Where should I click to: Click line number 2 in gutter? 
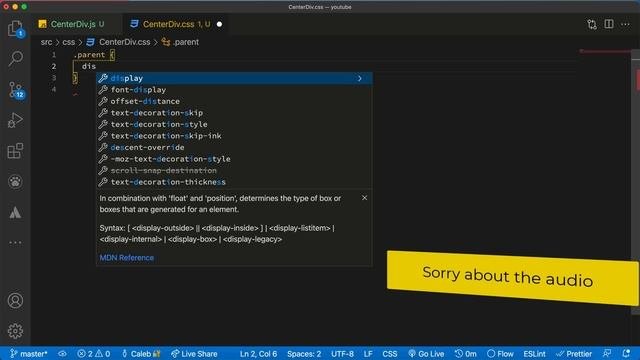[x=54, y=66]
